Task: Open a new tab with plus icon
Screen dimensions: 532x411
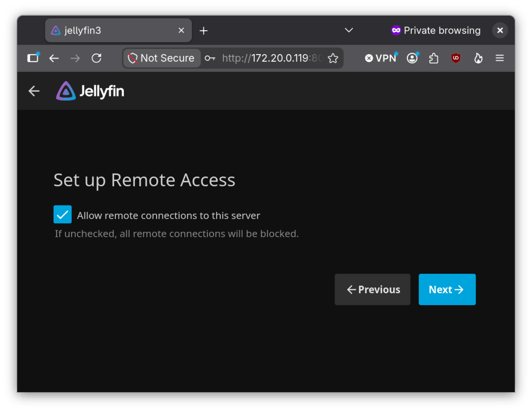Action: (204, 31)
